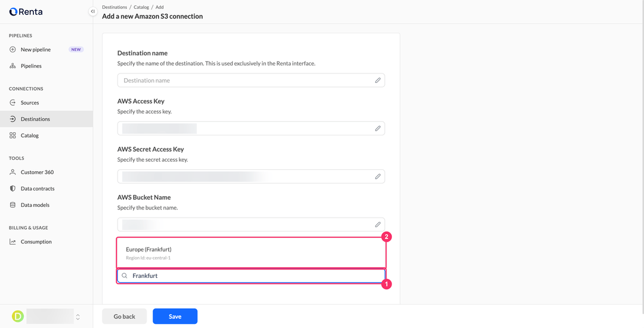Click the Destinations arrow icon
Screen dimensions: 644x328
coord(13,119)
